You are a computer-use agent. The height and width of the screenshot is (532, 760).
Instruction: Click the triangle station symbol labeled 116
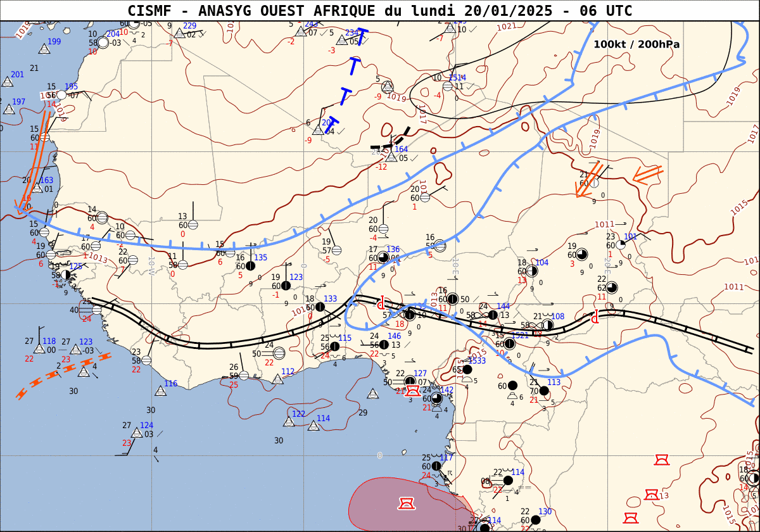(161, 391)
